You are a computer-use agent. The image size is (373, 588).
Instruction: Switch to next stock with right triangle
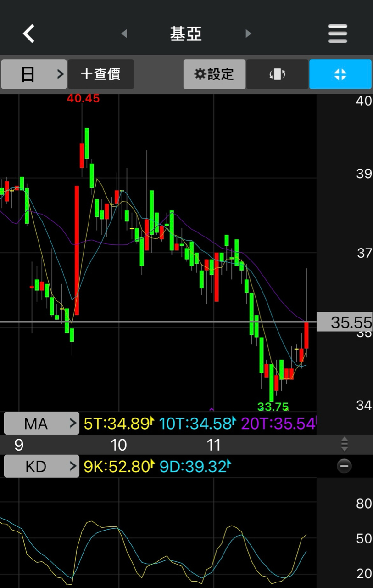[x=248, y=34]
